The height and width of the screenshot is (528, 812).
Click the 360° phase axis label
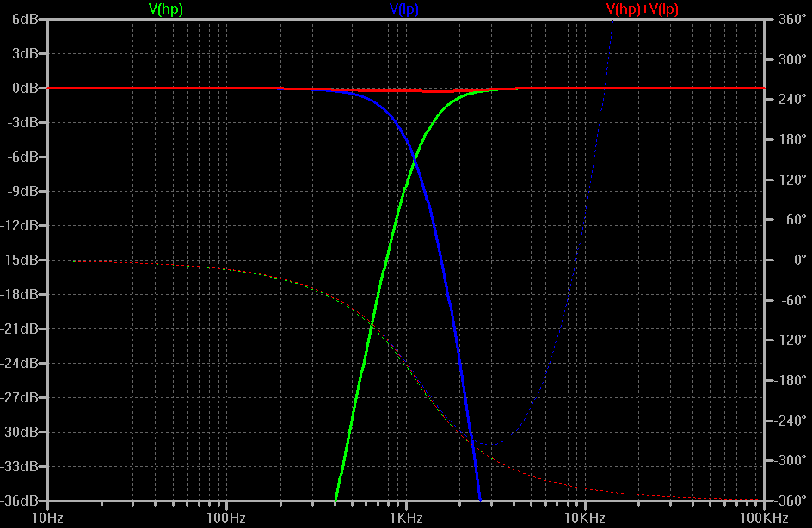point(792,19)
